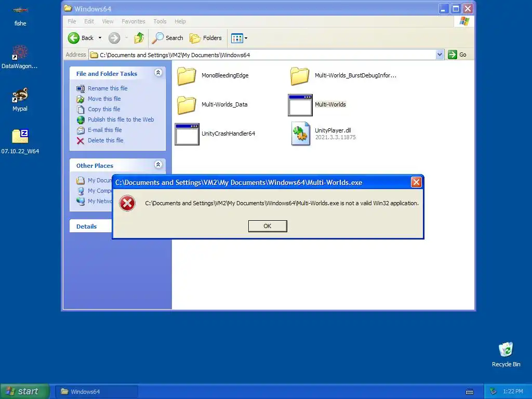Click the E-mail envelope icon
The height and width of the screenshot is (399, 532).
[x=81, y=130]
